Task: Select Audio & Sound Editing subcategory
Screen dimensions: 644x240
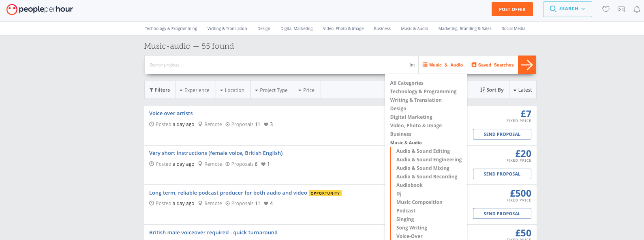Action: 423,151
